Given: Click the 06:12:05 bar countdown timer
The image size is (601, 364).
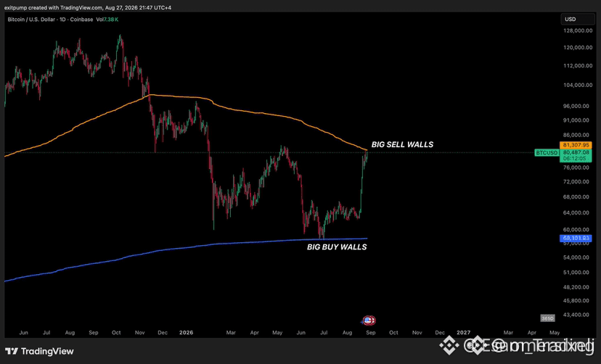Looking at the screenshot, I should (x=576, y=159).
